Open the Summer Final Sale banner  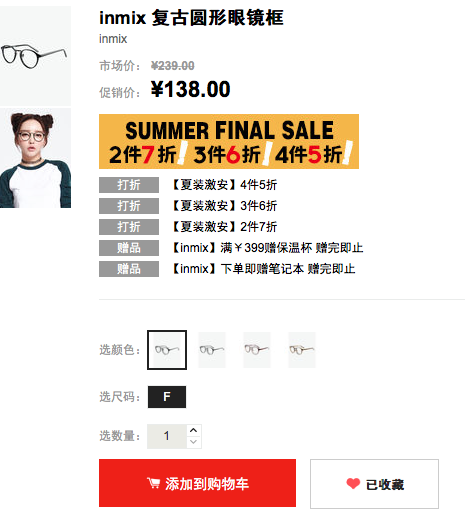229,141
